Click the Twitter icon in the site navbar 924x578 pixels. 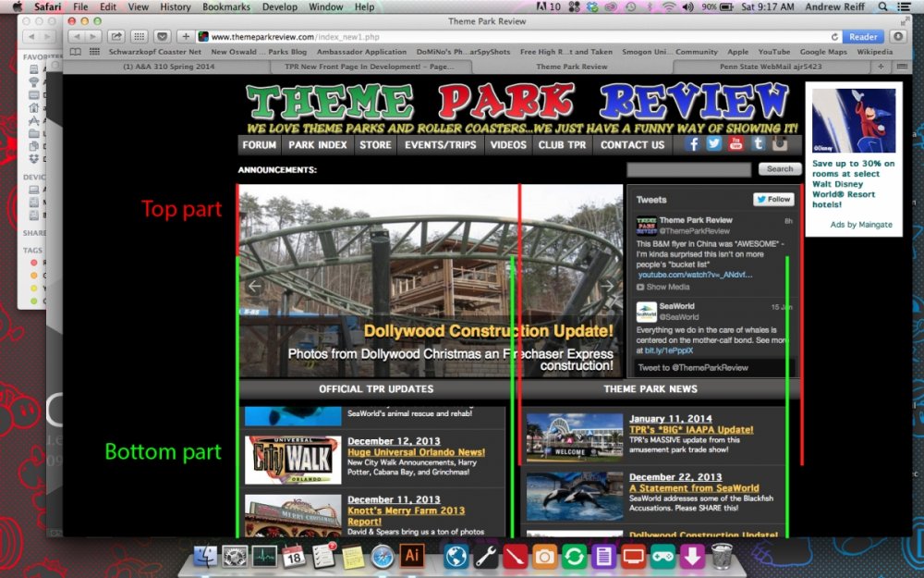714,143
